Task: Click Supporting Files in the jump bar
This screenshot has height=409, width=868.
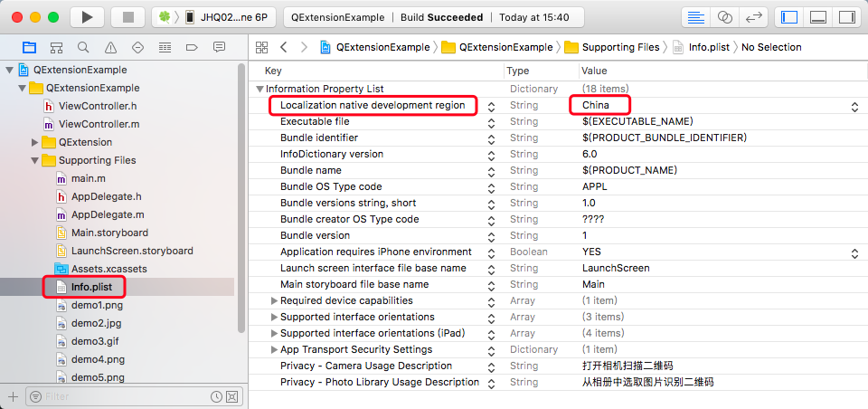Action: pyautogui.click(x=612, y=47)
